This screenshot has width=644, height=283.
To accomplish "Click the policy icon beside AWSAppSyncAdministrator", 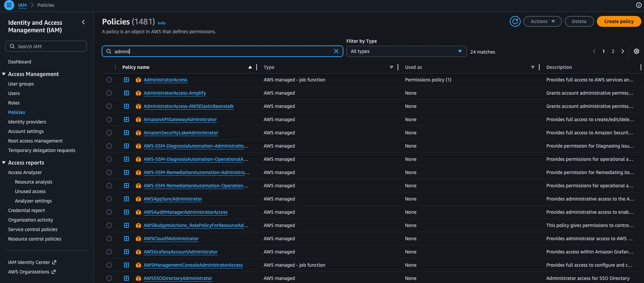I will [138, 199].
